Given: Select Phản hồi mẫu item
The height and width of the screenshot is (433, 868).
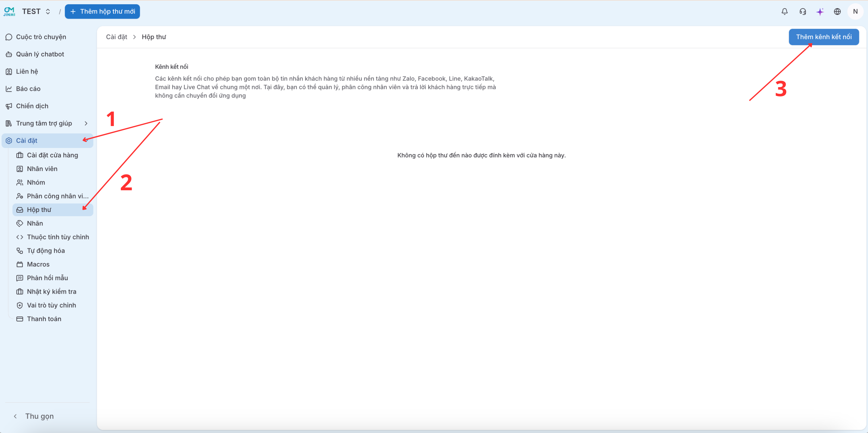Looking at the screenshot, I should click(x=53, y=278).
